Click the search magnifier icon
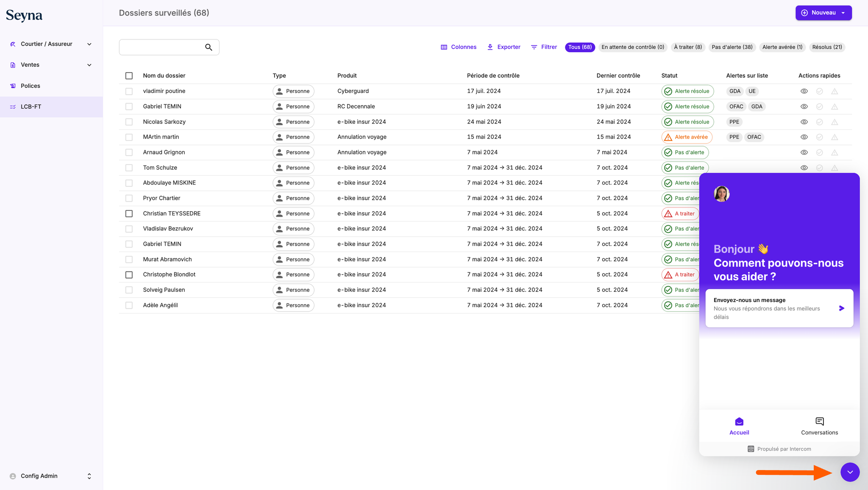Viewport: 868px width, 490px height. click(209, 47)
